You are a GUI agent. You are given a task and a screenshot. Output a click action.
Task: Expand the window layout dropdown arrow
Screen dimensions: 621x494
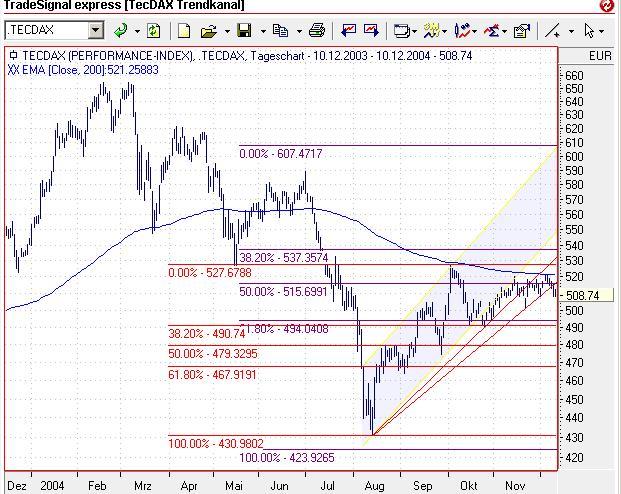[x=414, y=31]
